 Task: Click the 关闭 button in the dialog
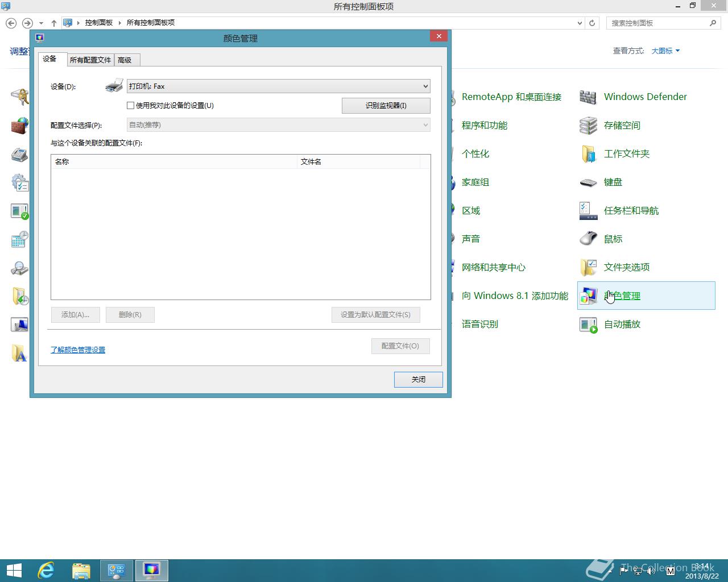(419, 380)
